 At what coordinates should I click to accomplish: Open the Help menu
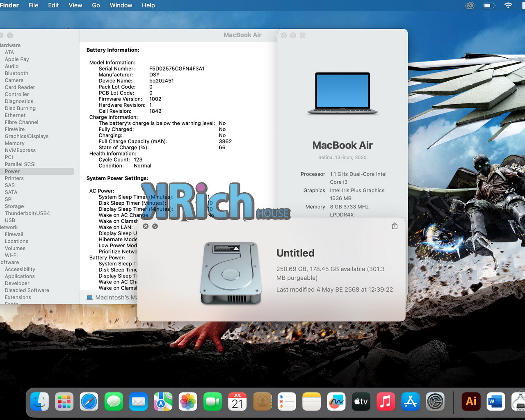point(148,5)
